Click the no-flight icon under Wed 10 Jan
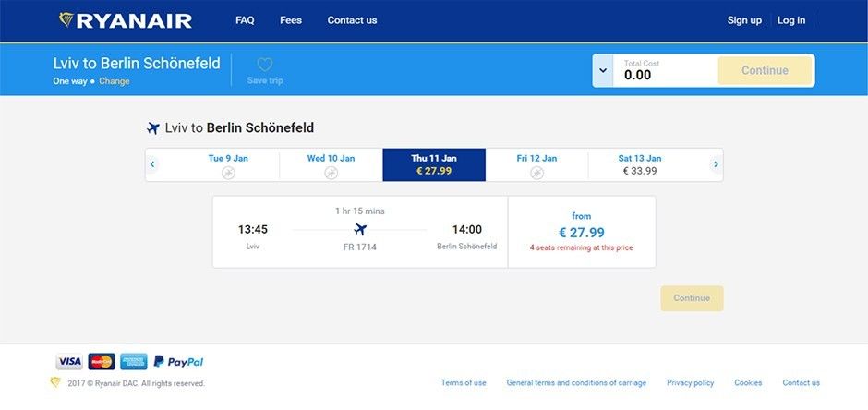Image resolution: width=868 pixels, height=410 pixels. pyautogui.click(x=331, y=174)
